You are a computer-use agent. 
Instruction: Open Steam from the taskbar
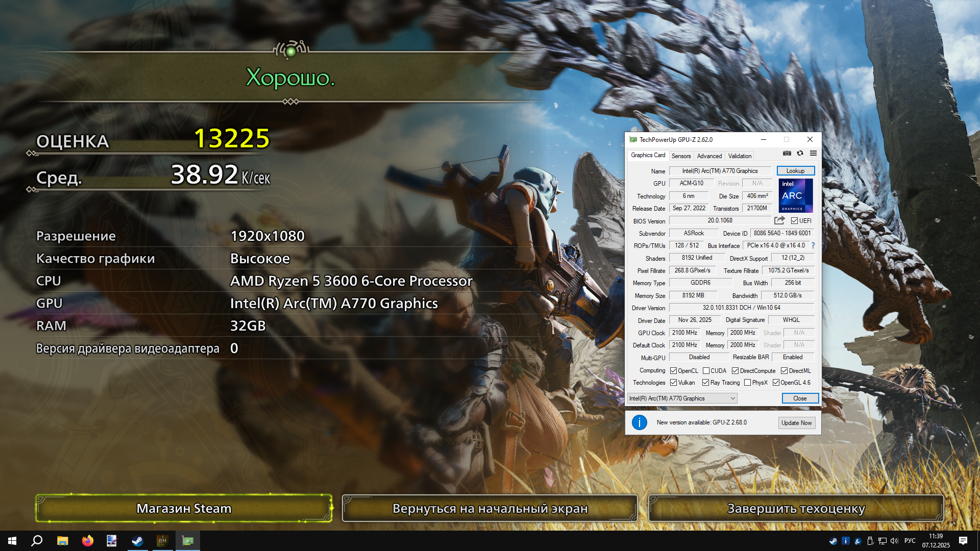point(137,541)
